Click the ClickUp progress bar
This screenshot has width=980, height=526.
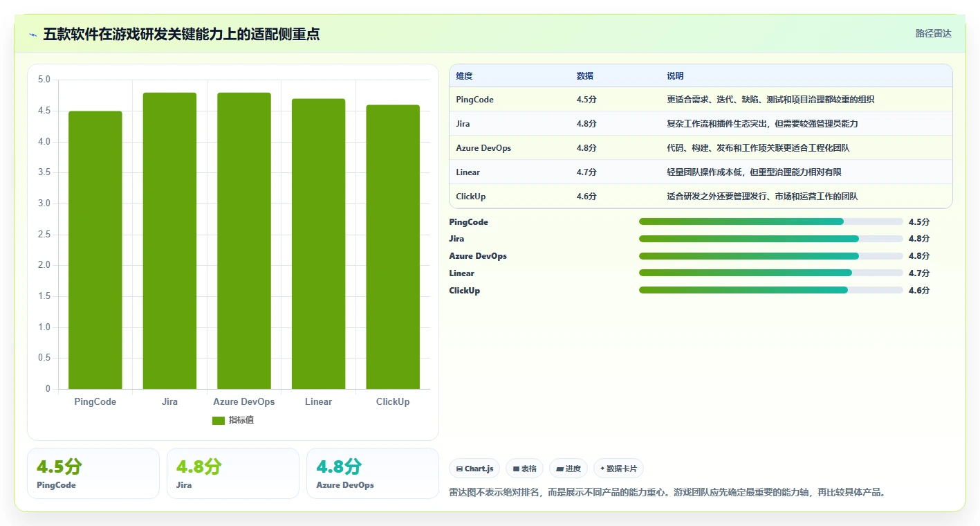point(771,290)
